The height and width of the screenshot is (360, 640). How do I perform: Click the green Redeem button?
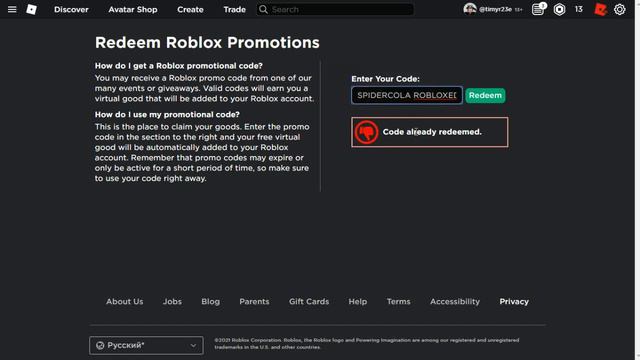[x=485, y=96]
